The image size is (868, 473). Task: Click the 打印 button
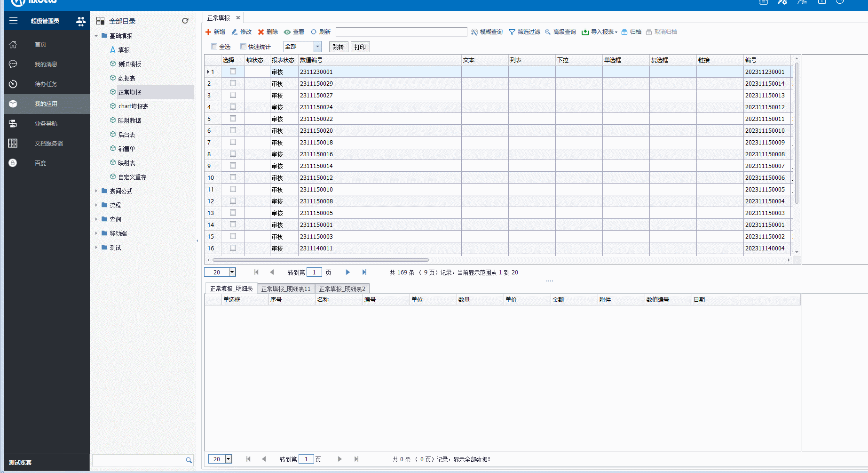360,47
